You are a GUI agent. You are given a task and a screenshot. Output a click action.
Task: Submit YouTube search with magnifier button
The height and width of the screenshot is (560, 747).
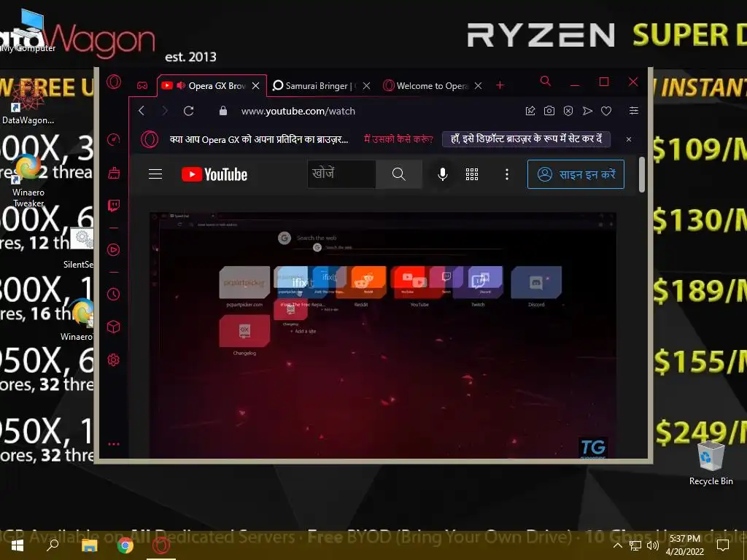pos(399,174)
